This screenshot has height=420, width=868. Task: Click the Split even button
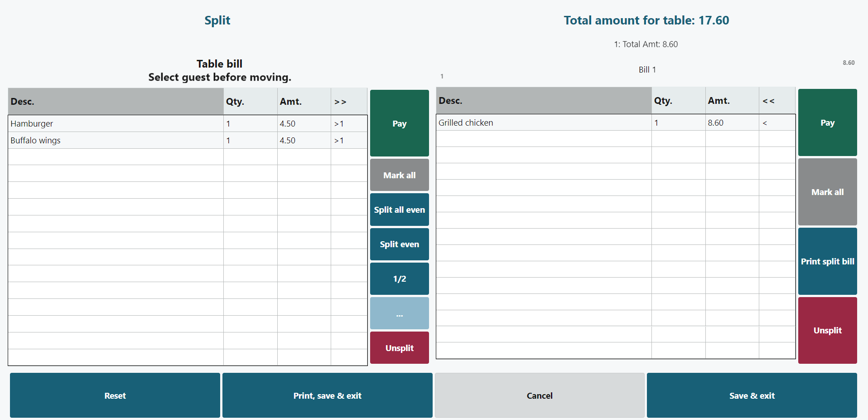click(399, 244)
